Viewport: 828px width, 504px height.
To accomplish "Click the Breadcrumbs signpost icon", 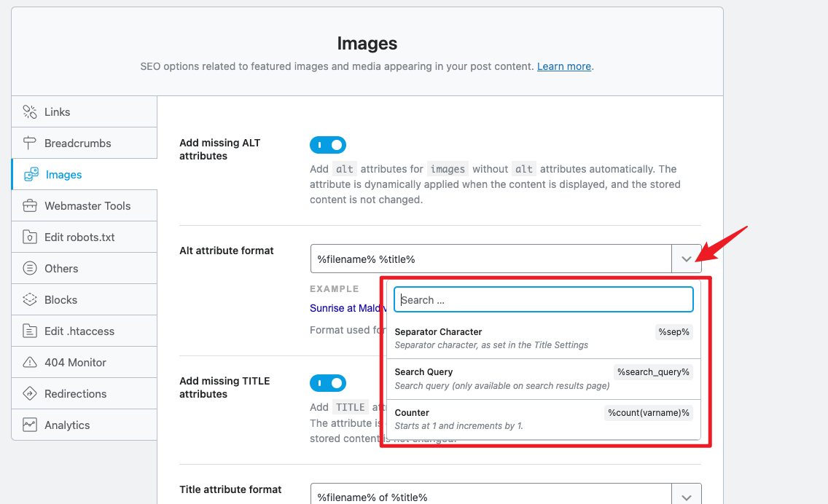I will point(30,143).
